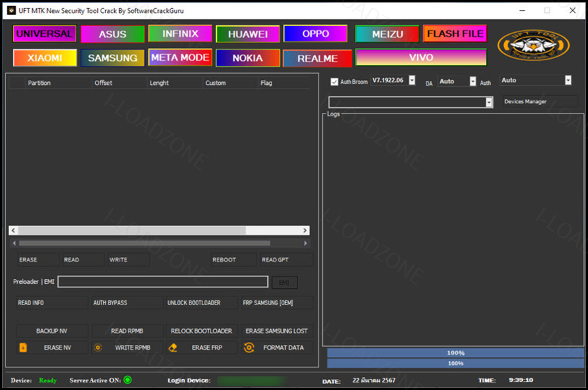Click the orange Erase NV icon
Image resolution: width=588 pixels, height=390 pixels.
(23, 348)
